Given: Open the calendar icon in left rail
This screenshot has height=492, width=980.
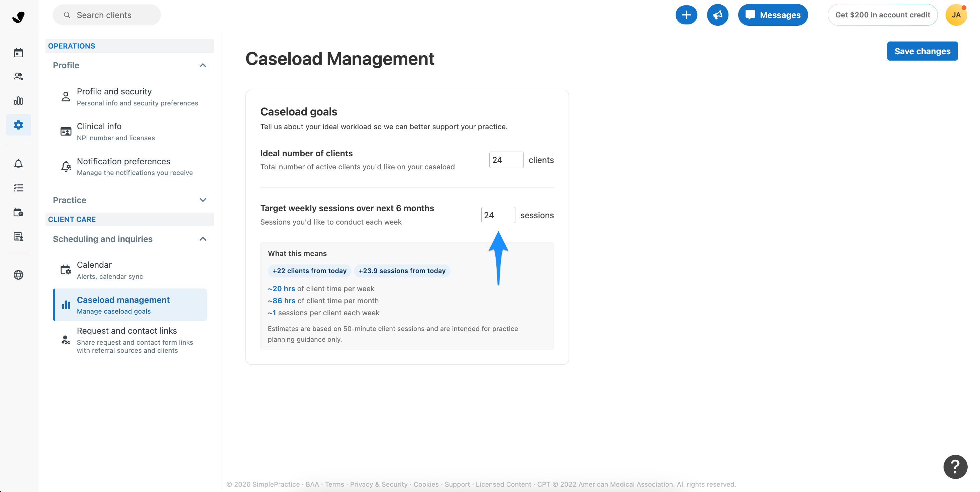Looking at the screenshot, I should click(x=18, y=53).
